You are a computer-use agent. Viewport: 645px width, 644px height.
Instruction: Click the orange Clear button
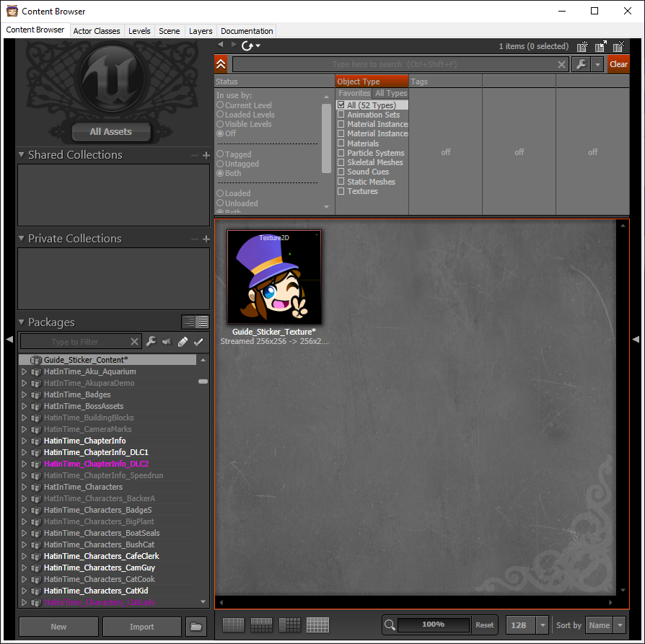click(x=618, y=64)
